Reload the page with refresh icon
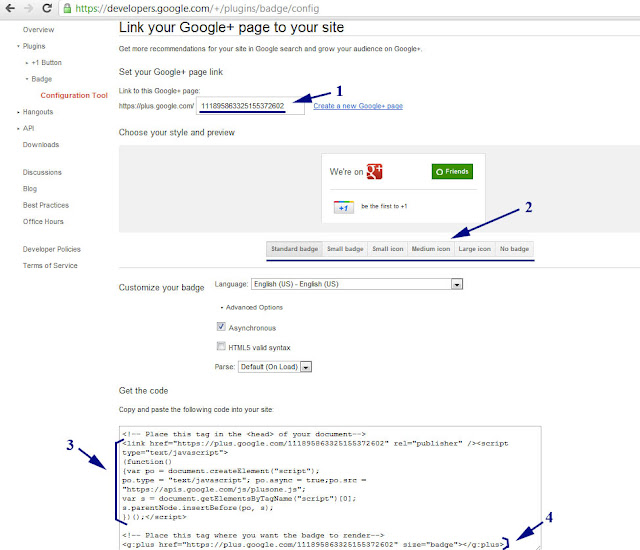The image size is (640, 550). point(47,8)
